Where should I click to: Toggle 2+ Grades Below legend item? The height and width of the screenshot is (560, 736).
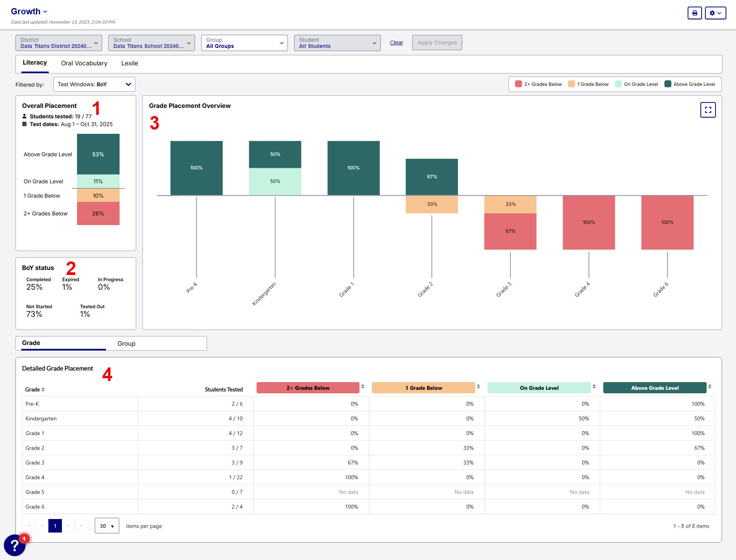tap(539, 84)
